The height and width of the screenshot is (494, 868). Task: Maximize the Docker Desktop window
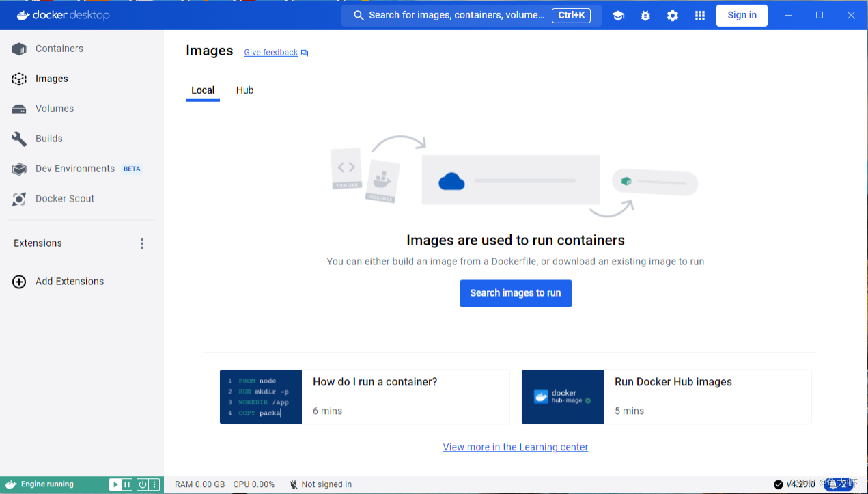pyautogui.click(x=820, y=15)
